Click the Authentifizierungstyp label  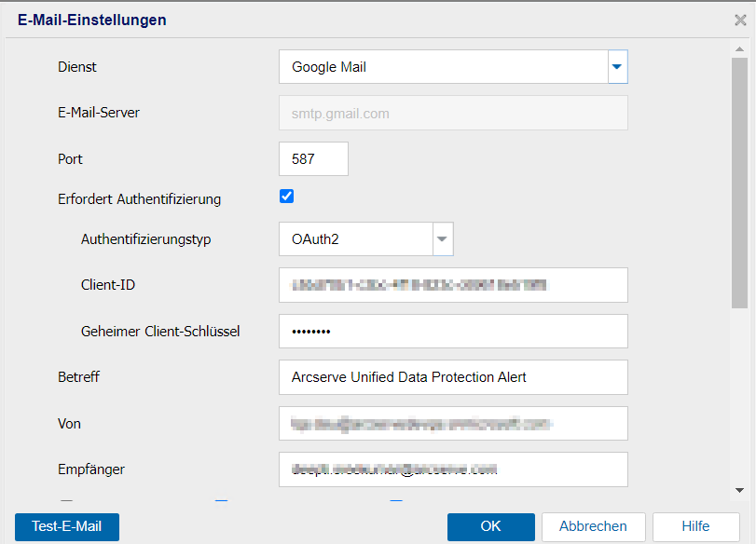point(146,239)
